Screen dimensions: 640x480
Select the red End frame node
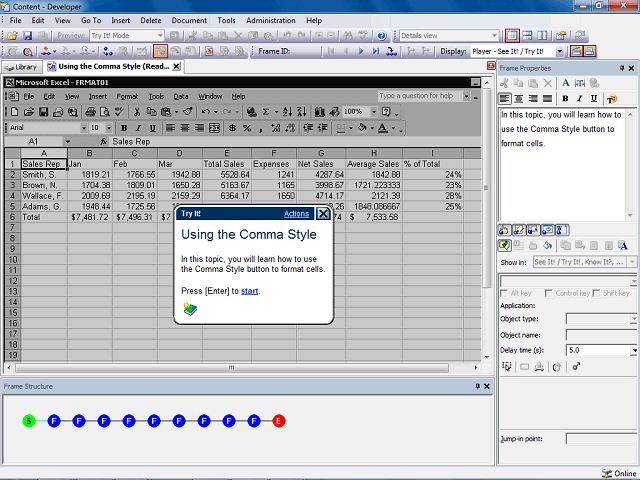click(x=279, y=421)
